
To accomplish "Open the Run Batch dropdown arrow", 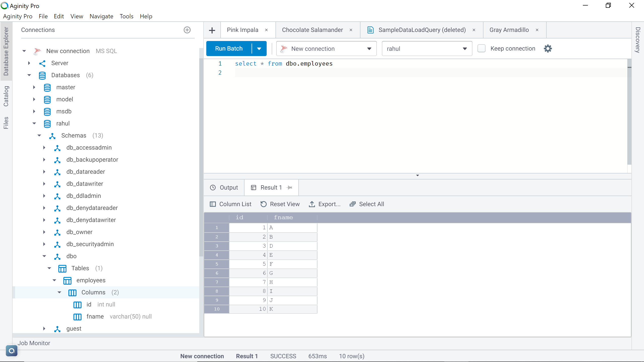I will click(x=259, y=49).
